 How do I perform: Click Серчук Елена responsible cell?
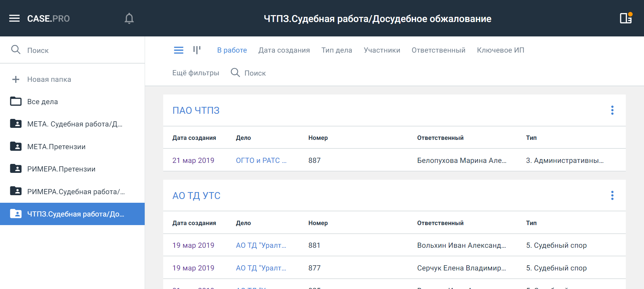point(462,268)
